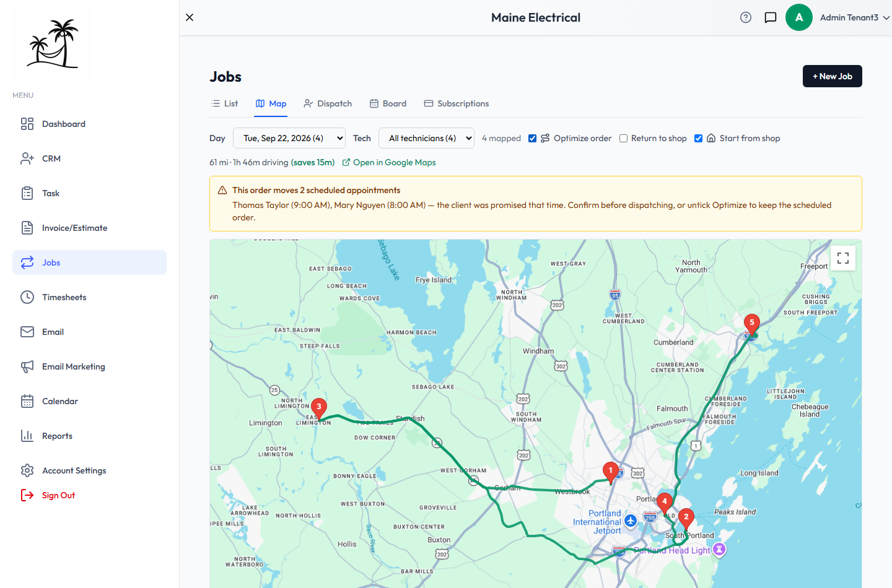
Task: Open Email Marketing section
Action: pyautogui.click(x=89, y=366)
